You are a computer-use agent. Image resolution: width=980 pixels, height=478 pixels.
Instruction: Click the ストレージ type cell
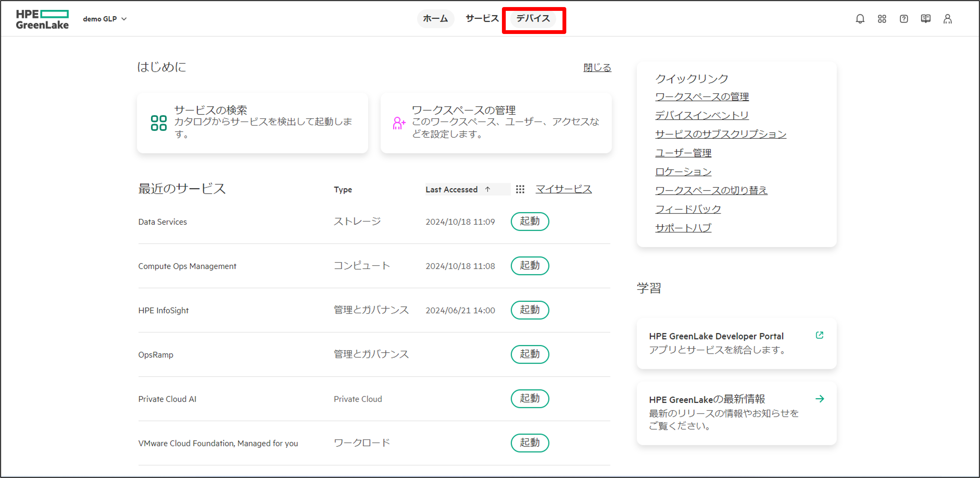tap(357, 221)
